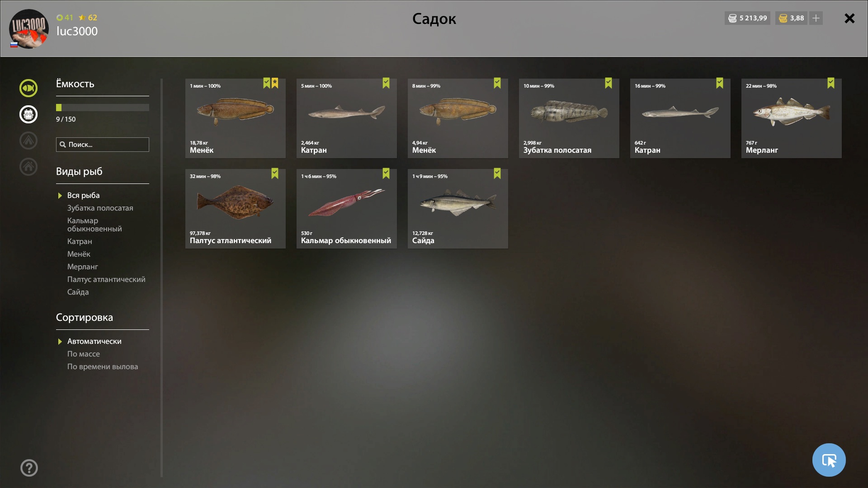Select the Вся рыба filter
Image resolution: width=868 pixels, height=488 pixels.
point(84,195)
